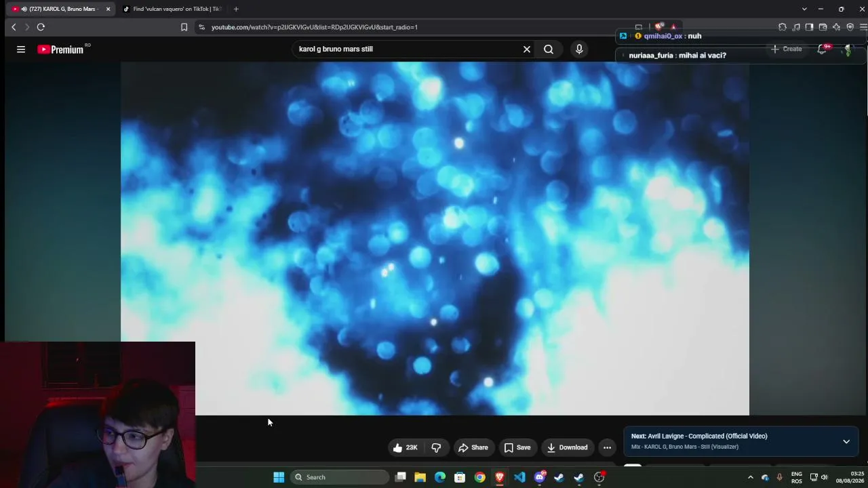The height and width of the screenshot is (488, 868).
Task: Open the Brave VPN shield icon
Action: [x=850, y=27]
